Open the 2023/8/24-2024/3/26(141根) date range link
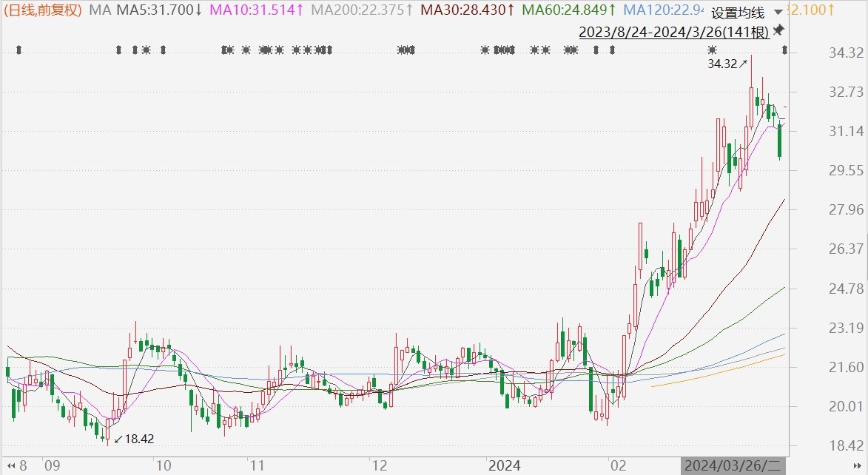 coord(673,32)
